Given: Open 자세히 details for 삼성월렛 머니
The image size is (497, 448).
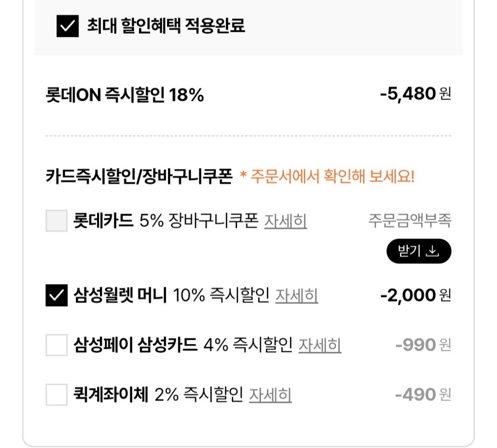Looking at the screenshot, I should pos(297,295).
